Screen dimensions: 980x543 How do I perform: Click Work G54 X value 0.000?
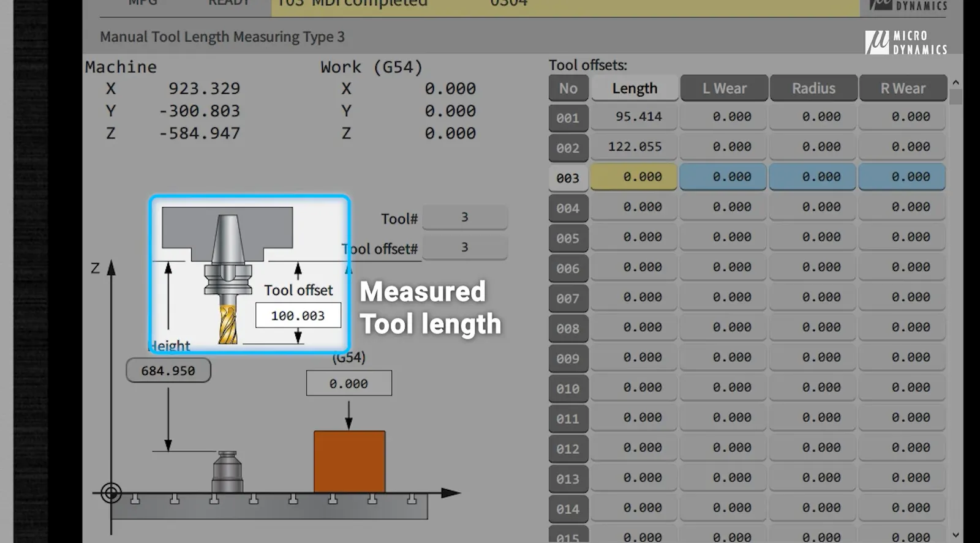[x=450, y=89]
